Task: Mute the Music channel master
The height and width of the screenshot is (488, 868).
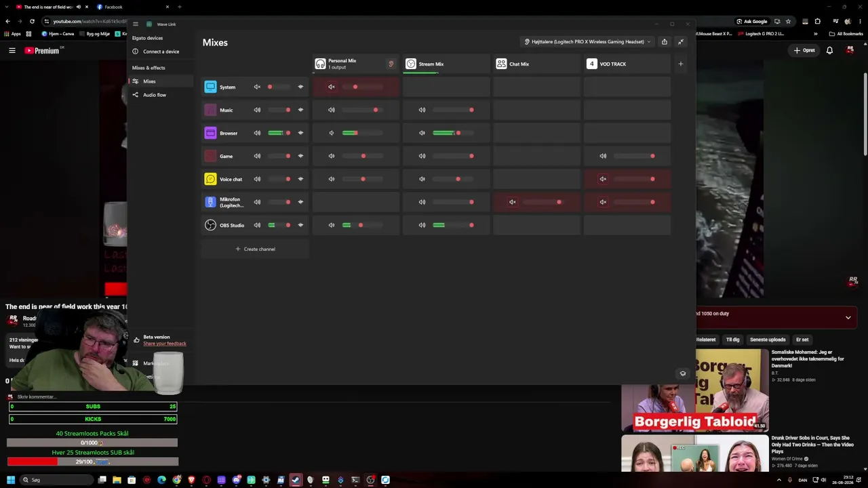Action: pos(257,110)
